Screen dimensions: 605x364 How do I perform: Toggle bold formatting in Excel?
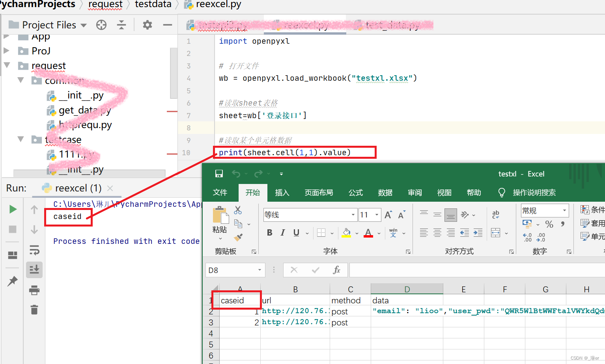tap(269, 232)
